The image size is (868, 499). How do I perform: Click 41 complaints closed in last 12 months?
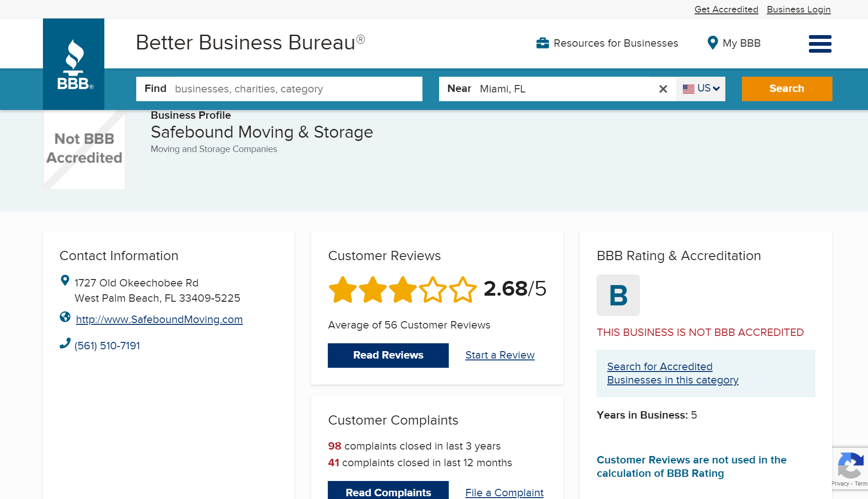[x=420, y=462]
